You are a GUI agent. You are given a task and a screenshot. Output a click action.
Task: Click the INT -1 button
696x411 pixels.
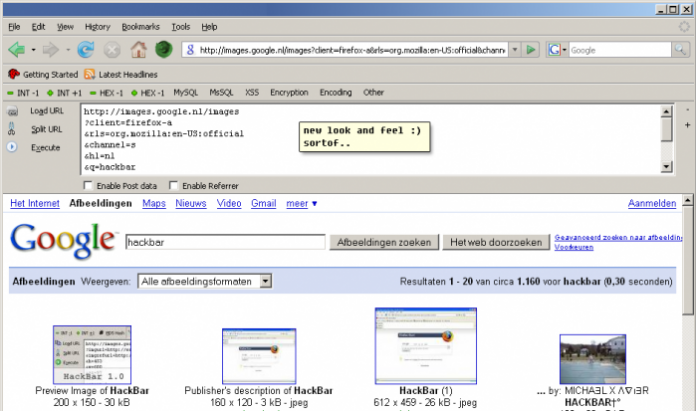point(23,93)
